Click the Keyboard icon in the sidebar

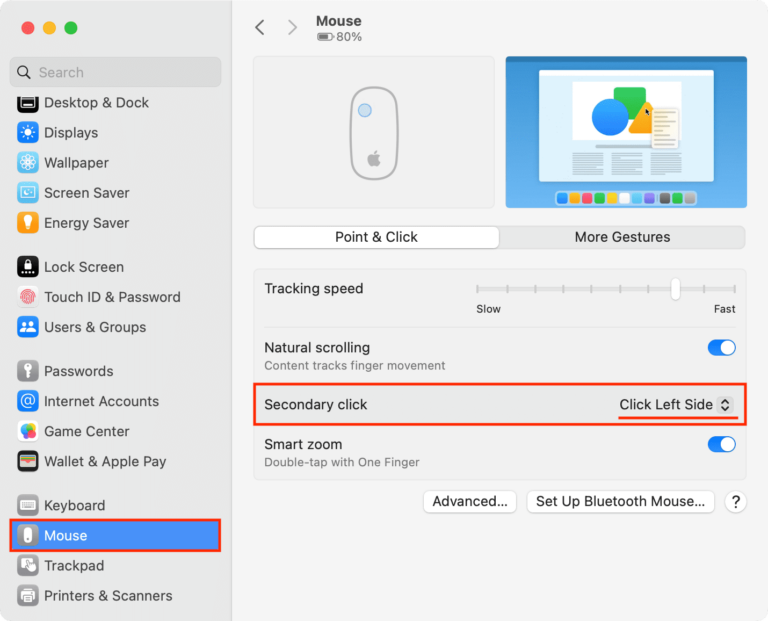(x=28, y=505)
